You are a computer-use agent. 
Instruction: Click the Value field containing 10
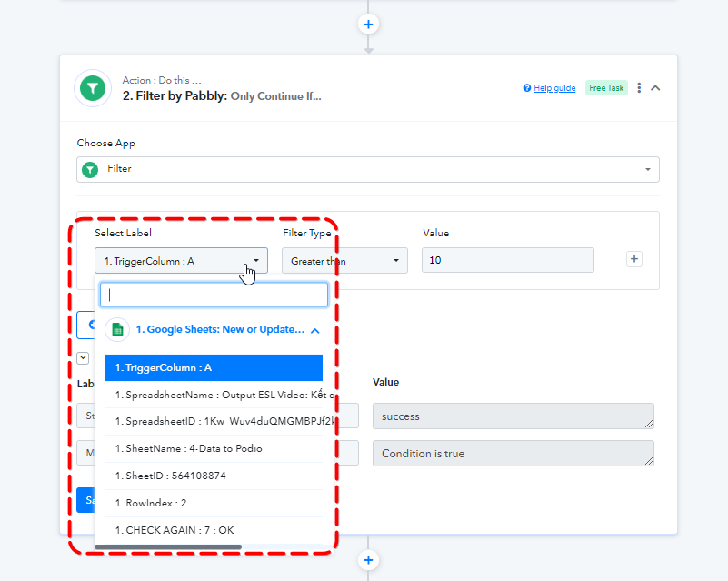[x=507, y=260]
